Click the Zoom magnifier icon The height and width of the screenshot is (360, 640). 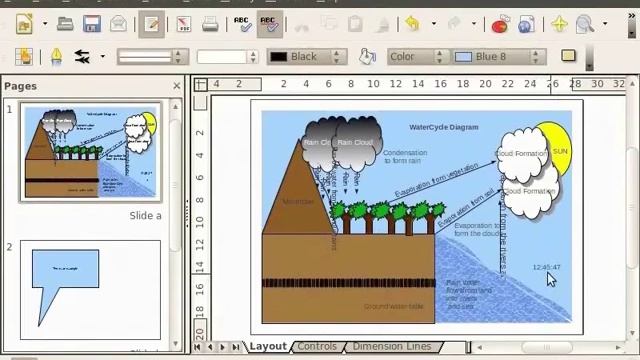pyautogui.click(x=585, y=24)
